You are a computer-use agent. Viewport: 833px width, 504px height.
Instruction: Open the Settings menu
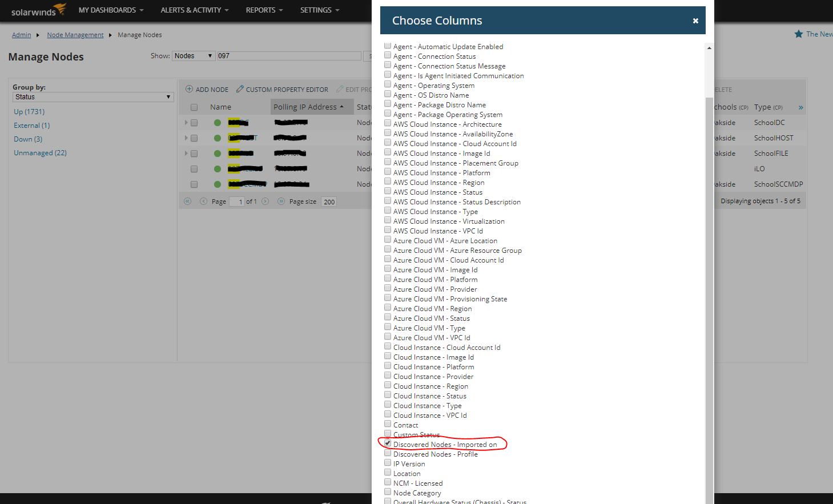(x=320, y=10)
